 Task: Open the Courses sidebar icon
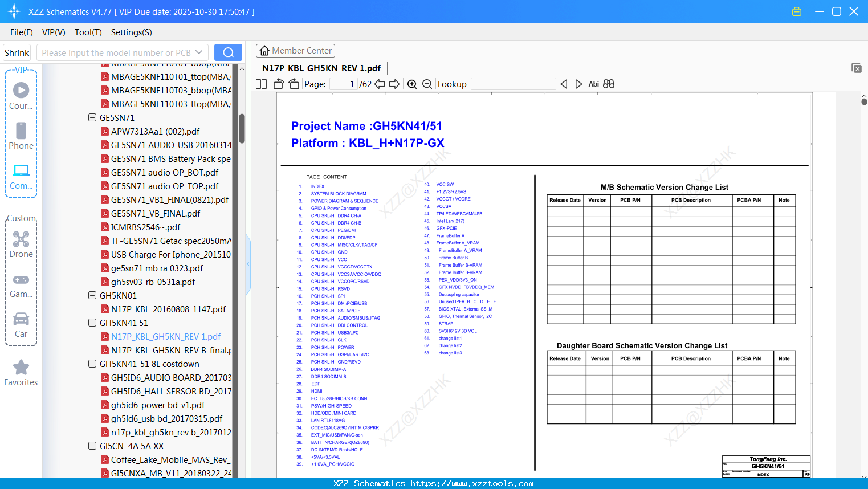(21, 96)
